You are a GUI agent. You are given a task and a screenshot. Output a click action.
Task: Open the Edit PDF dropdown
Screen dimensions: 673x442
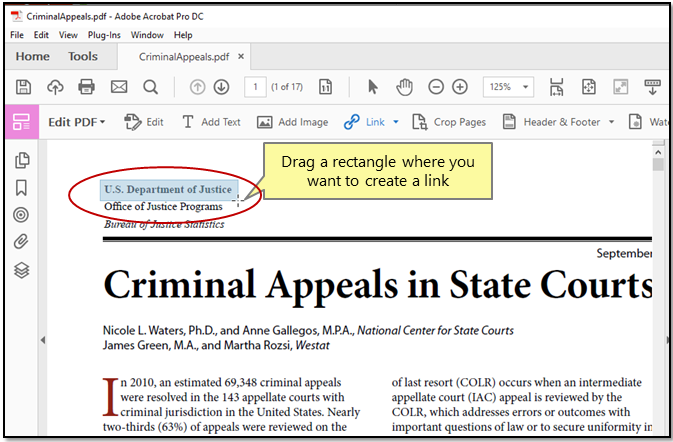click(x=77, y=122)
